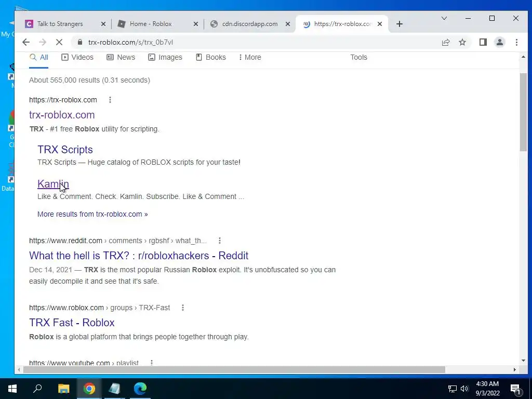The height and width of the screenshot is (399, 532).
Task: Show more results from trx-roblox.com
Action: 92,214
